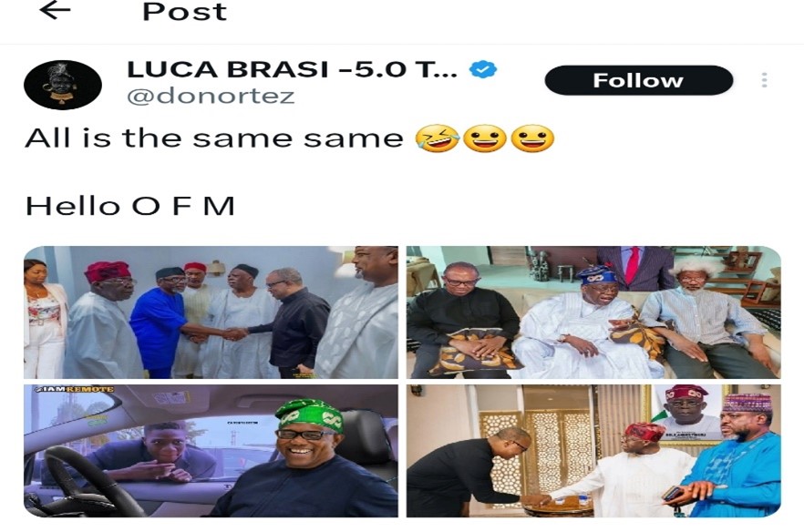Open the LUCA BRASI -5.0 T... display name
The height and width of the screenshot is (532, 804).
point(292,69)
